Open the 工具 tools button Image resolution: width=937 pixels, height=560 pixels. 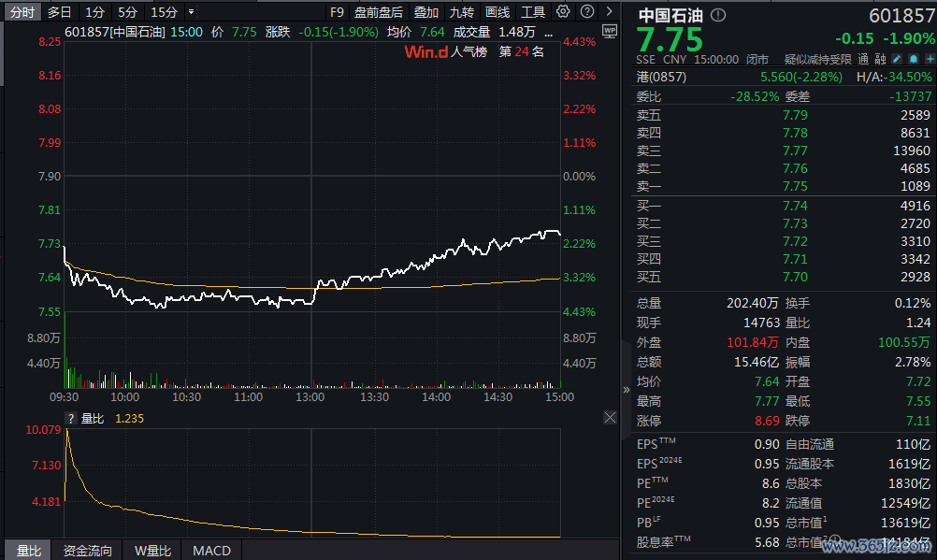532,12
